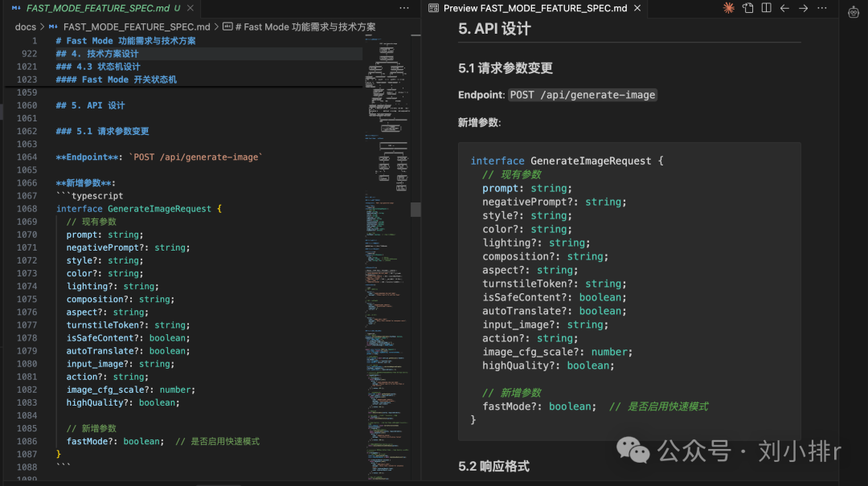Open the FAST_MODE_FEATURE_SPEC.md breadcrumb dropdown

(x=137, y=27)
